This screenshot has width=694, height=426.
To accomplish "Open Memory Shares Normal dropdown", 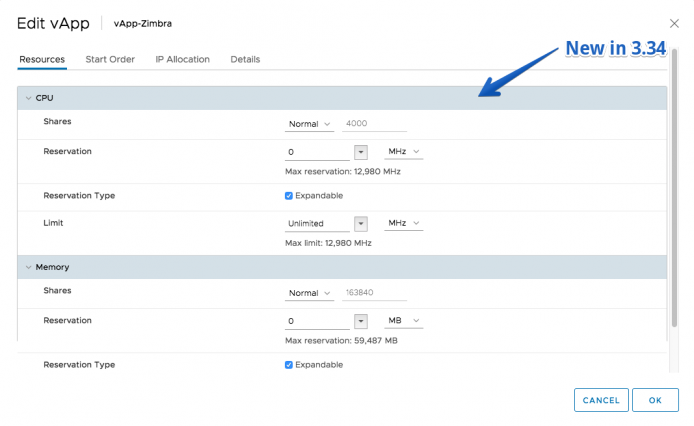I will click(309, 293).
